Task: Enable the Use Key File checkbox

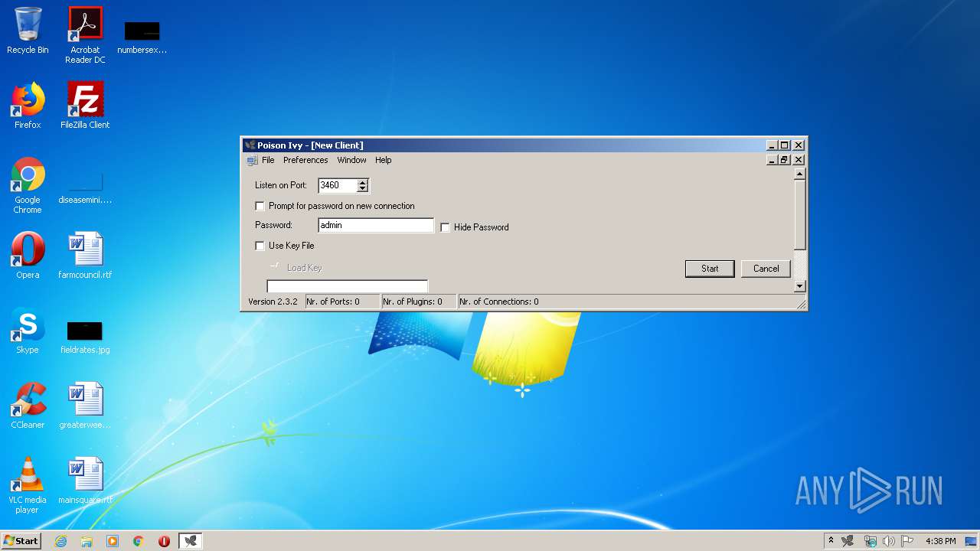Action: [260, 246]
